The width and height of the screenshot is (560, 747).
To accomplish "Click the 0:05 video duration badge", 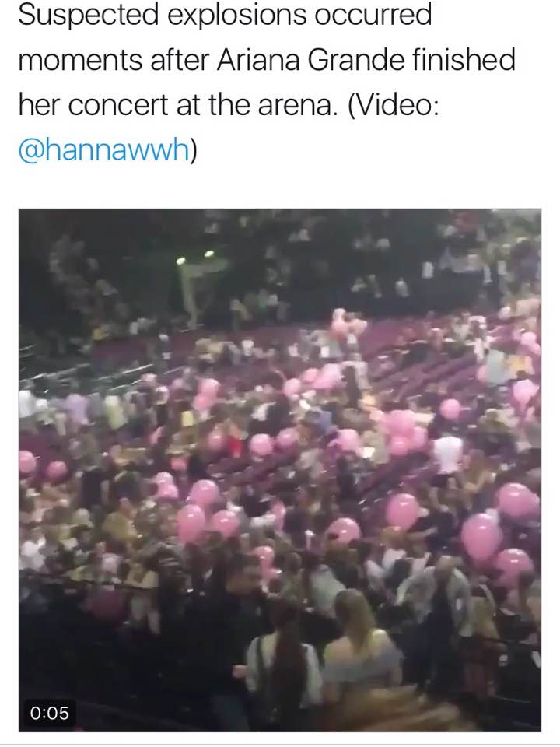I will tap(50, 713).
